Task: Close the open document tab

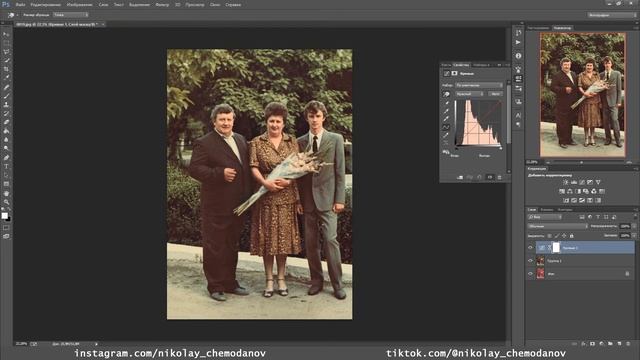Action: click(x=103, y=24)
